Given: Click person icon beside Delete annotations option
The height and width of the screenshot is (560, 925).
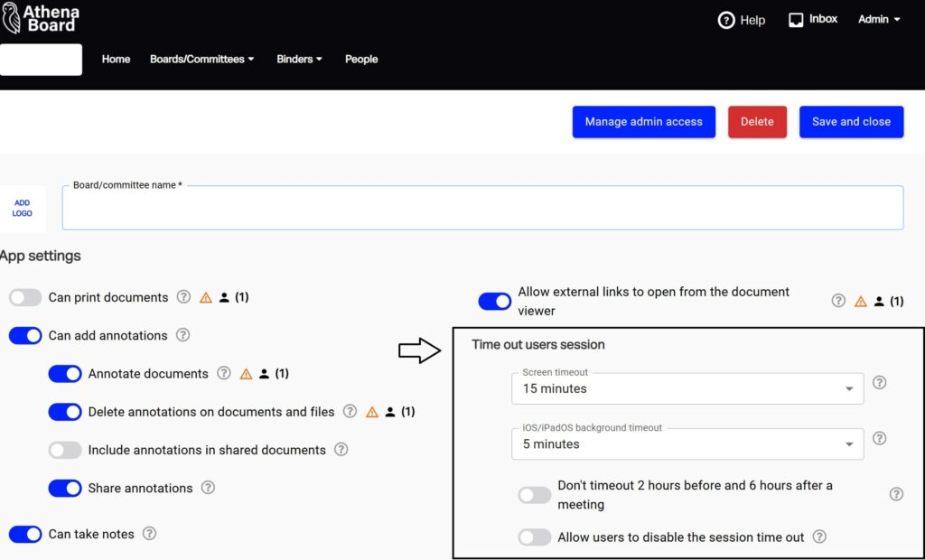Looking at the screenshot, I should click(x=390, y=412).
